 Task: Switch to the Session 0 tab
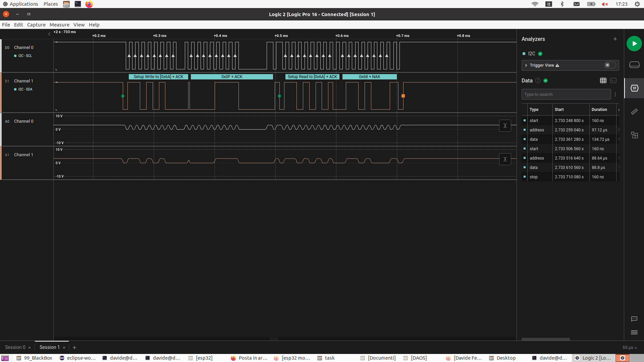(x=15, y=347)
